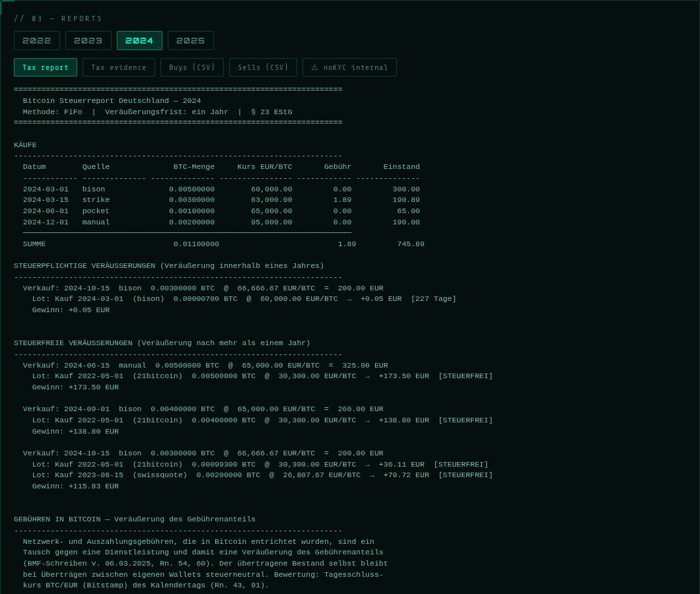Open the Tax report view
The image size is (700, 594).
pos(46,67)
